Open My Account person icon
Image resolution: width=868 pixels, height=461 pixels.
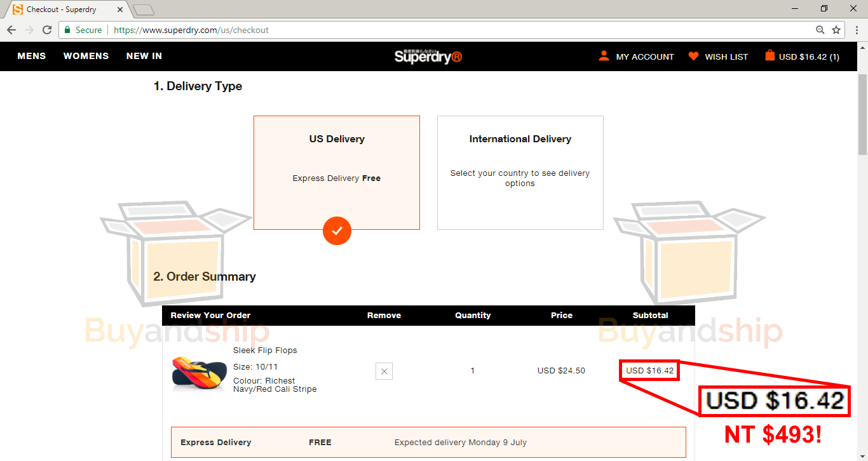[x=604, y=56]
